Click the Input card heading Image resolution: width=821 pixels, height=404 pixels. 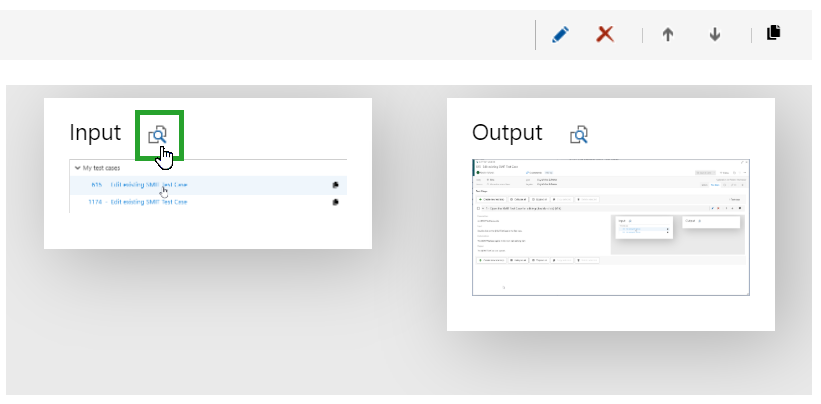pos(95,133)
